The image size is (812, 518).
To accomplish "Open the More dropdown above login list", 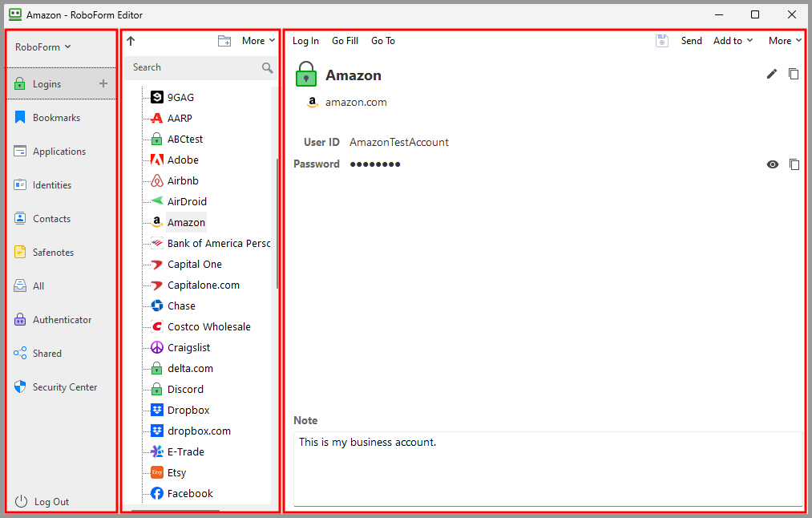I will click(258, 41).
